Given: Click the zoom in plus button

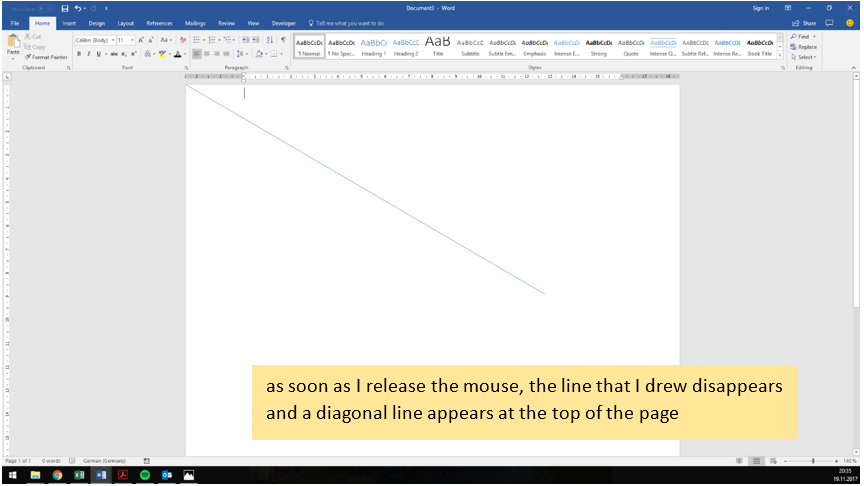Looking at the screenshot, I should click(836, 461).
